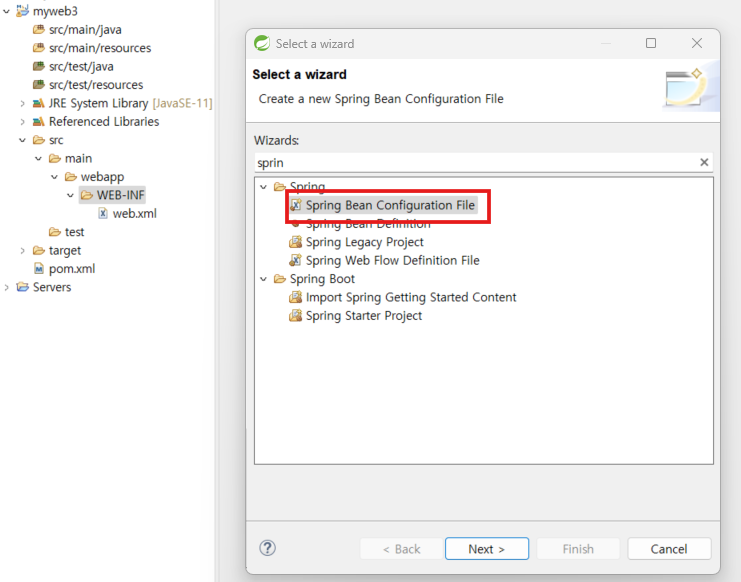The image size is (741, 582).
Task: Click the web.xml file icon
Action: [103, 214]
